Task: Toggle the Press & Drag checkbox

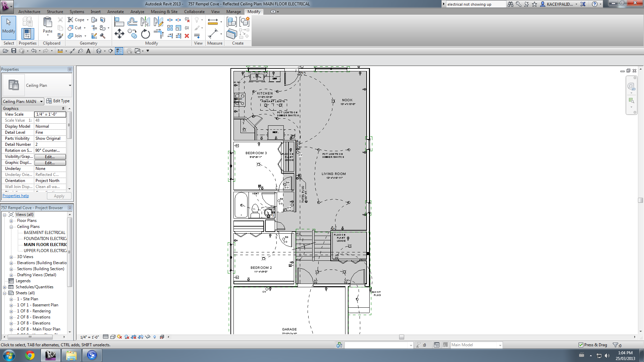Action: (x=581, y=345)
